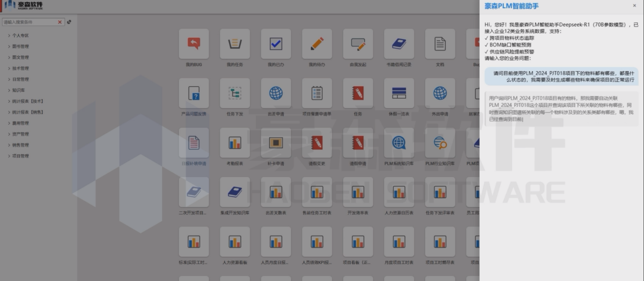Open 出差申请 globe icon
Screen dimensions: 644x281
(276, 93)
